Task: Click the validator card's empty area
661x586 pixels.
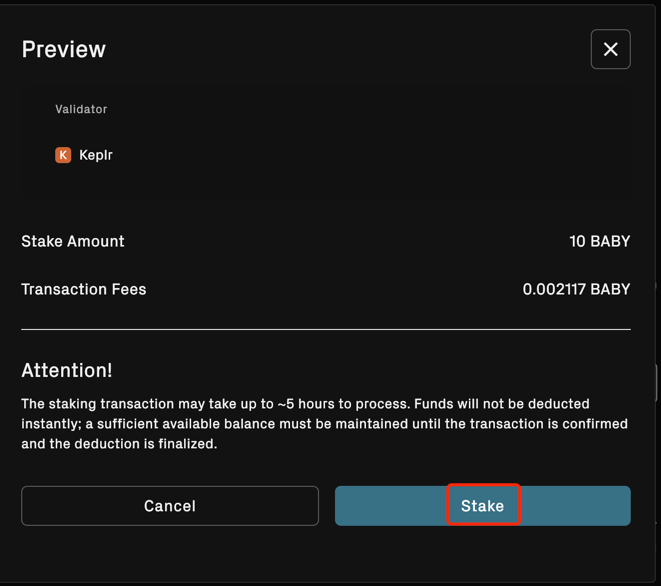Action: click(400, 130)
